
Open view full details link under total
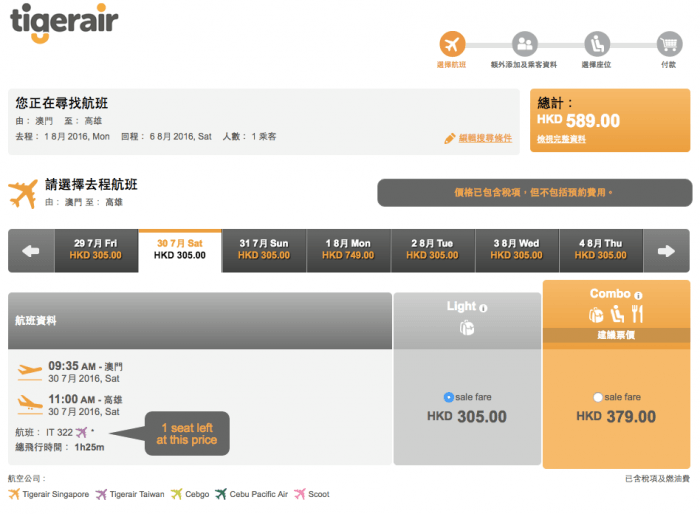click(x=561, y=139)
